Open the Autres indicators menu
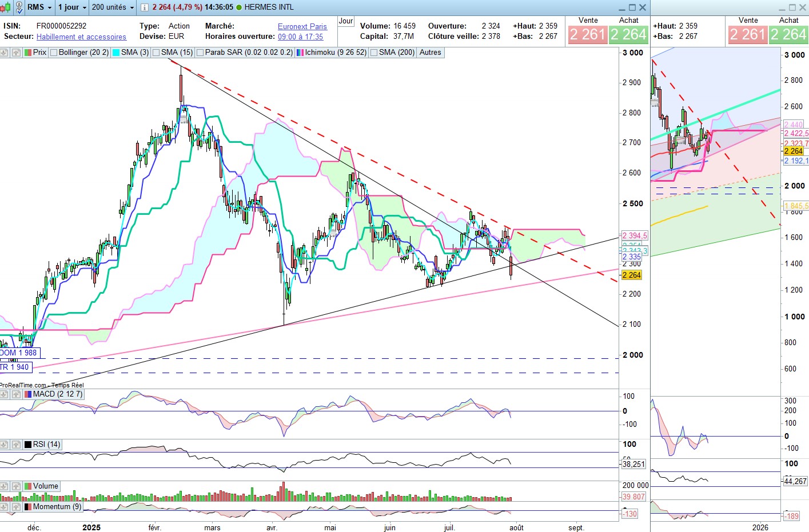The width and height of the screenshot is (809, 532). [x=430, y=53]
